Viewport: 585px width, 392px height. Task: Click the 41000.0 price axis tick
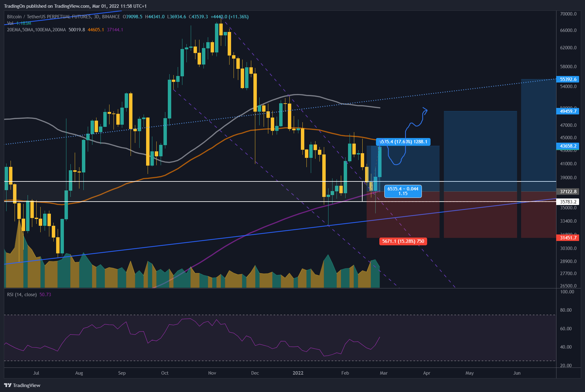pos(568,164)
